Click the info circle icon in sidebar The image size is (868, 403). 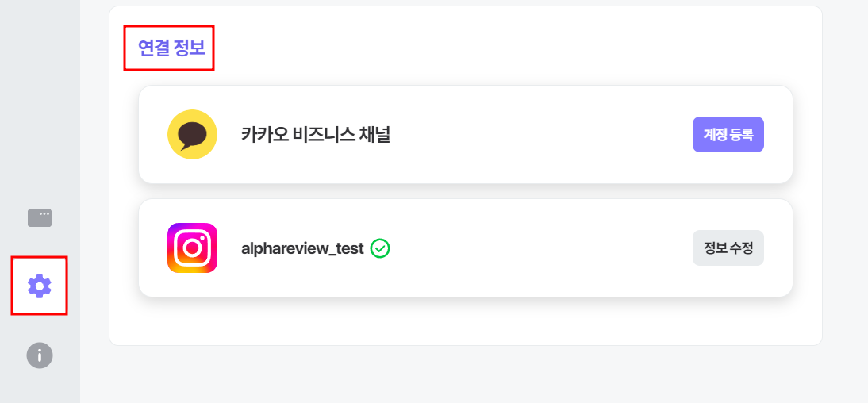click(x=40, y=355)
